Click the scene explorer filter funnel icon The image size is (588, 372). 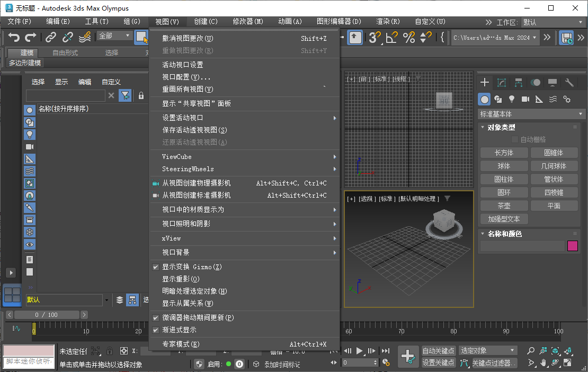(125, 95)
